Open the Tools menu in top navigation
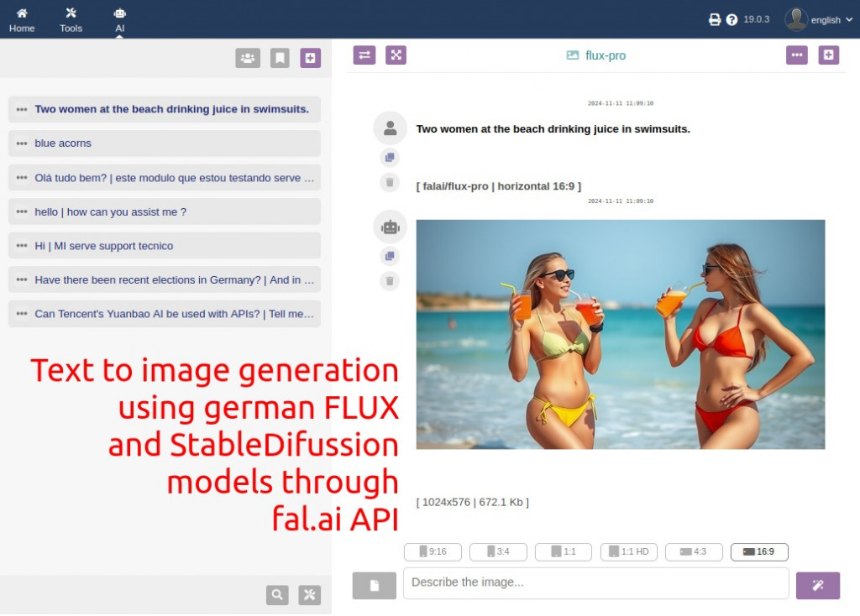This screenshot has width=860, height=616. click(71, 19)
